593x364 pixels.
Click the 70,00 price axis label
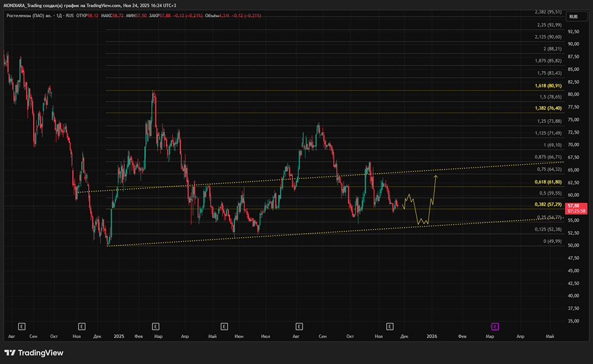(x=573, y=145)
